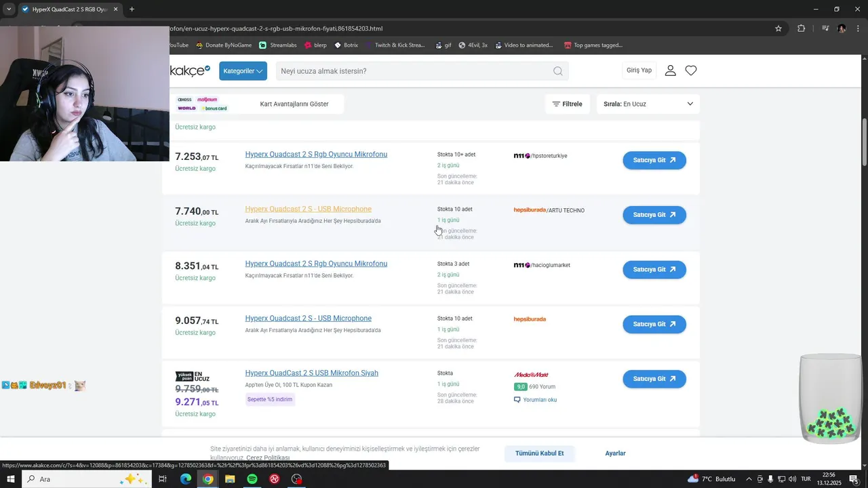The width and height of the screenshot is (868, 488).
Task: Close the HyperX QuadCast tab
Action: click(115, 9)
